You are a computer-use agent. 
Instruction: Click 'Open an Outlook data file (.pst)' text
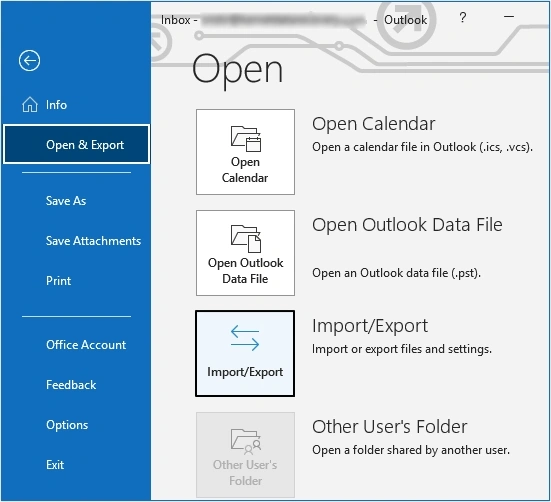click(x=396, y=273)
